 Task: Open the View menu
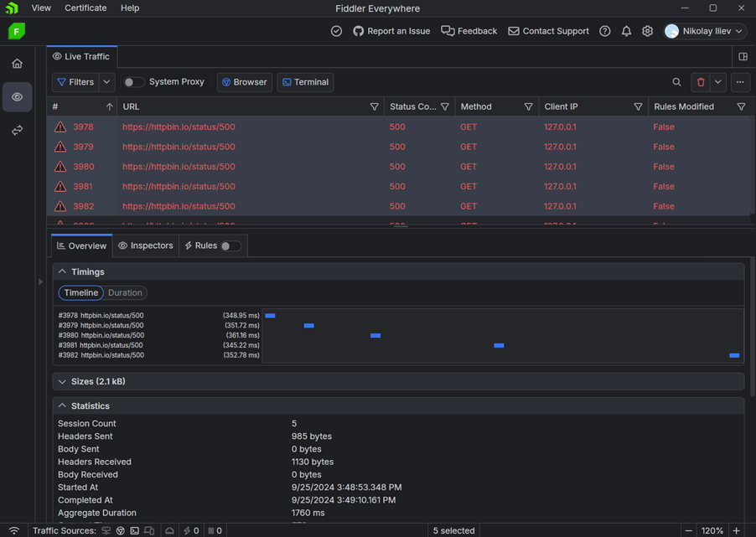[x=41, y=8]
